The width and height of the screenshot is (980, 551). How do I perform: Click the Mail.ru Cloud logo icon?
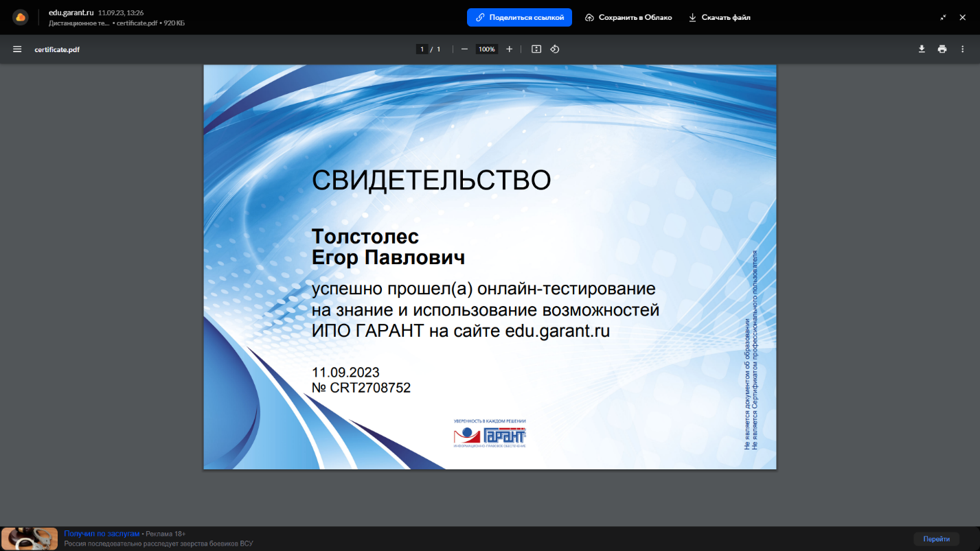coord(21,17)
